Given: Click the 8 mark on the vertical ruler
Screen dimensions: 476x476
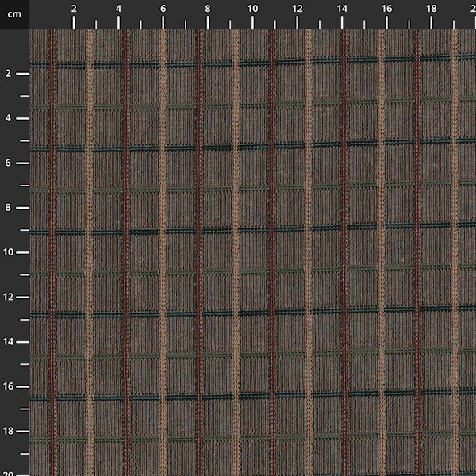Looking at the screenshot, I should click(7, 208).
